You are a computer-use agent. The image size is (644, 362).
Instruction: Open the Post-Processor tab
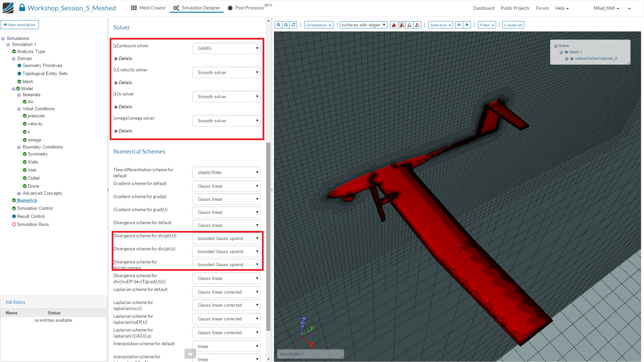(249, 8)
